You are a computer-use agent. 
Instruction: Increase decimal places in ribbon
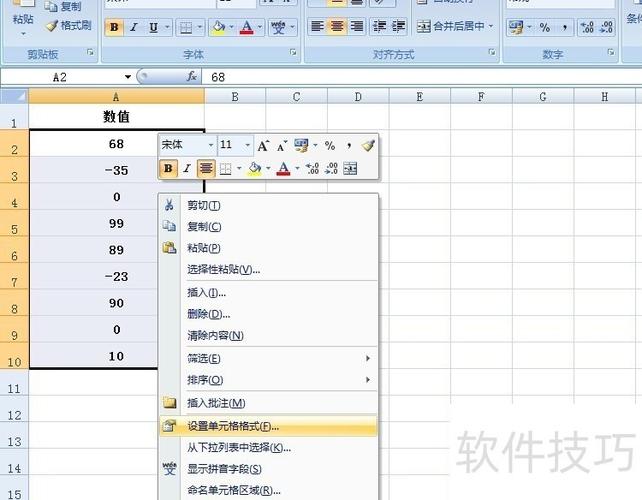[x=587, y=28]
